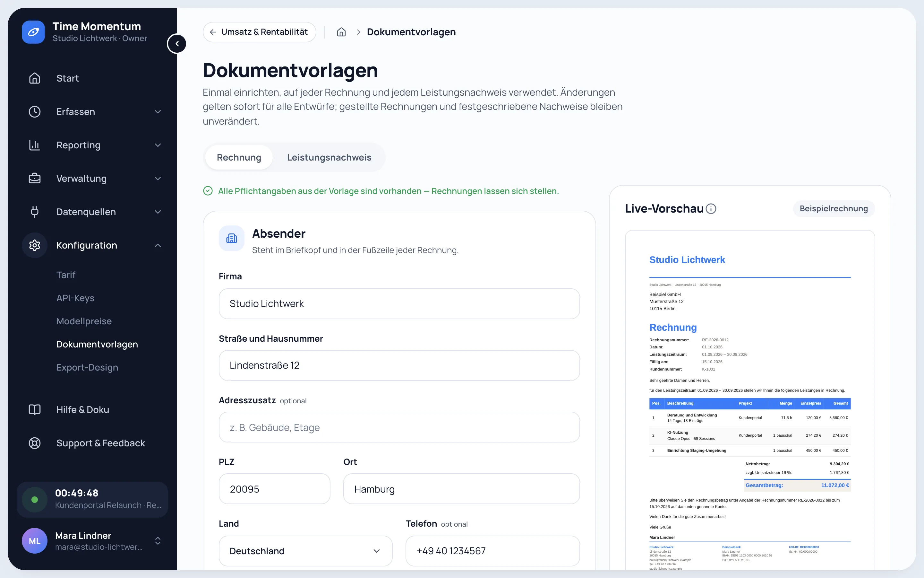
Task: Open Tarif in the Konfiguration submenu
Action: (x=66, y=275)
